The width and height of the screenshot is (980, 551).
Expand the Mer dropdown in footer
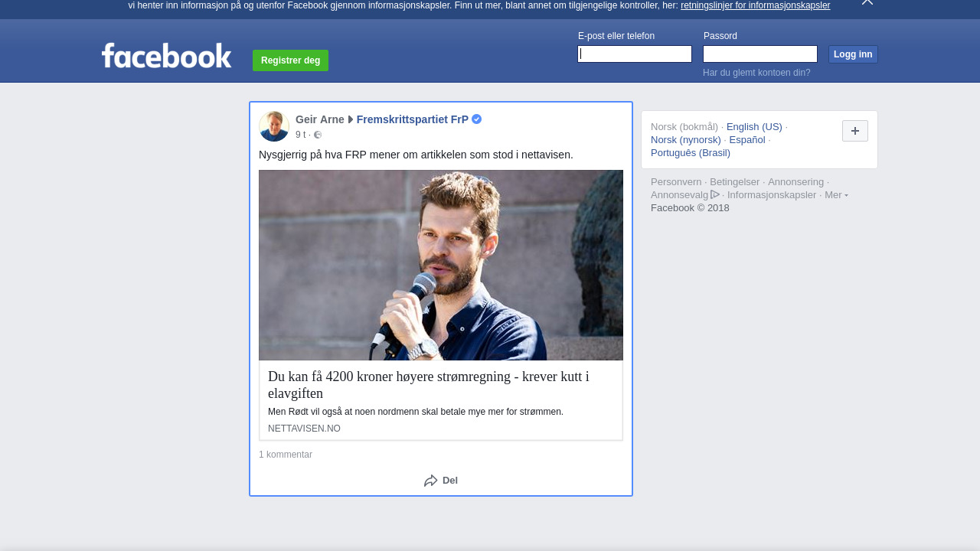[x=836, y=195]
